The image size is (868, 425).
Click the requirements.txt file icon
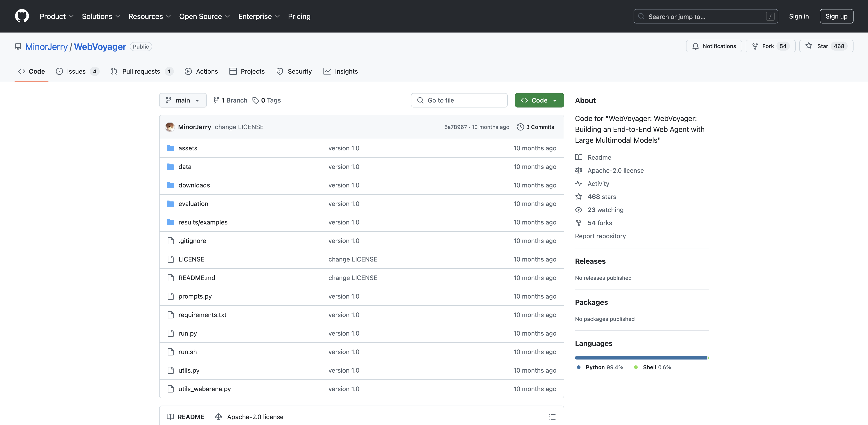click(170, 315)
